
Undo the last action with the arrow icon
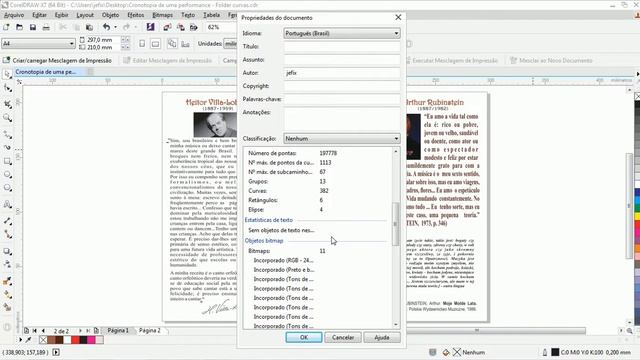[x=107, y=27]
